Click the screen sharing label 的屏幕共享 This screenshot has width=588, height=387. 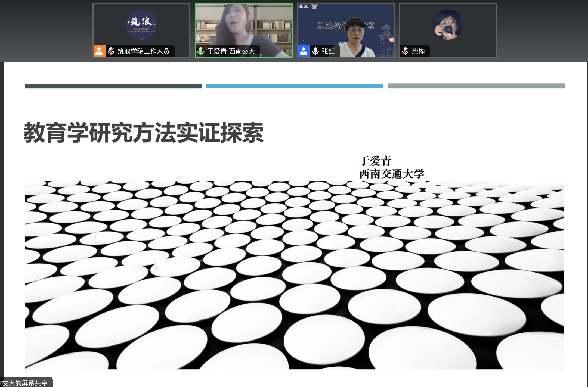(x=31, y=383)
